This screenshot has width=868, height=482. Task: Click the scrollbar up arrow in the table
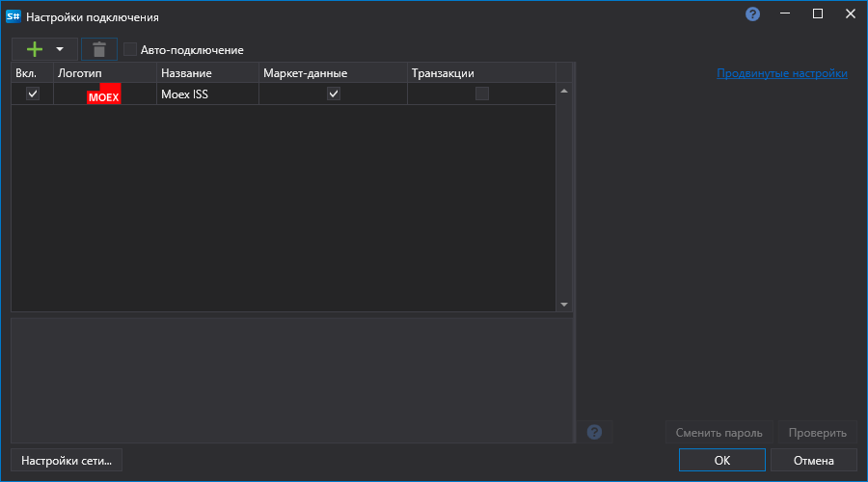(x=564, y=91)
